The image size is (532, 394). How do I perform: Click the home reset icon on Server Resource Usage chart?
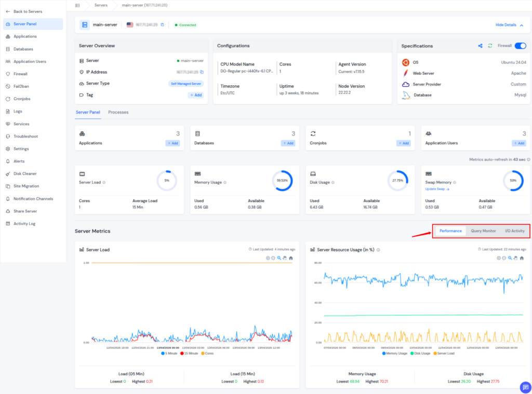point(521,258)
